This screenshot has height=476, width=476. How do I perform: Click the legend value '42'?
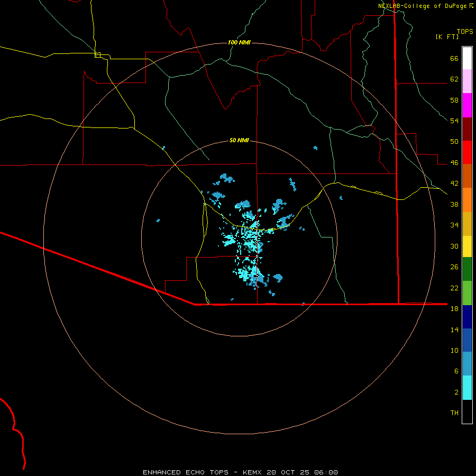[454, 184]
